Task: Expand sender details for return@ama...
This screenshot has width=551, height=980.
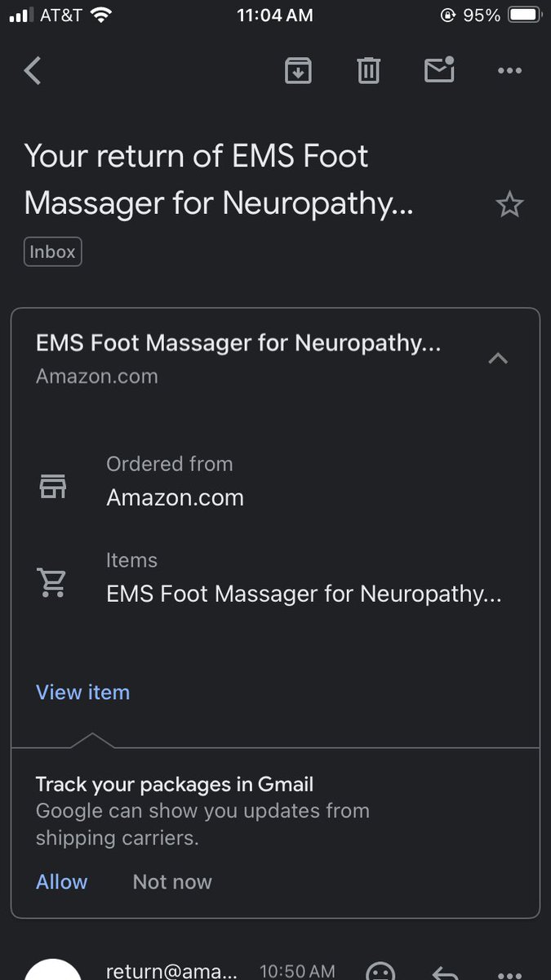Action: [x=171, y=971]
